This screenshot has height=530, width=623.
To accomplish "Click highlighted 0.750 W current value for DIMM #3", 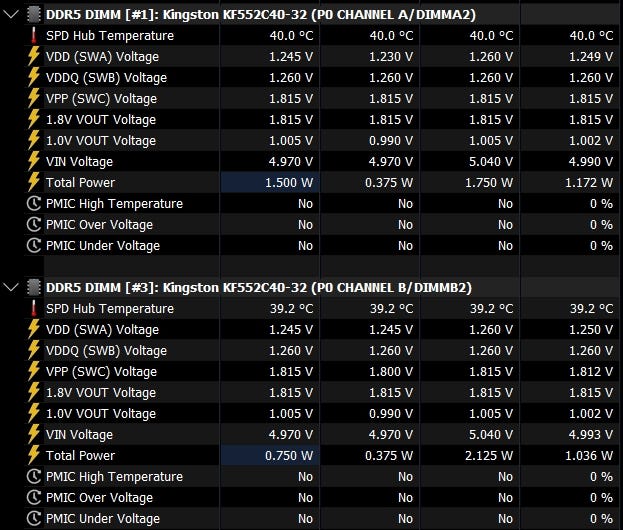I will (x=289, y=456).
